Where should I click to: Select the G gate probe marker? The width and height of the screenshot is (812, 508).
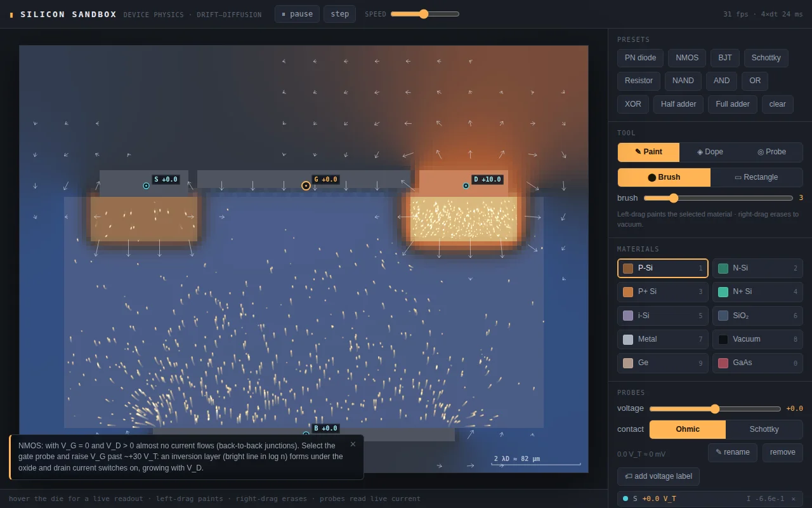306,185
